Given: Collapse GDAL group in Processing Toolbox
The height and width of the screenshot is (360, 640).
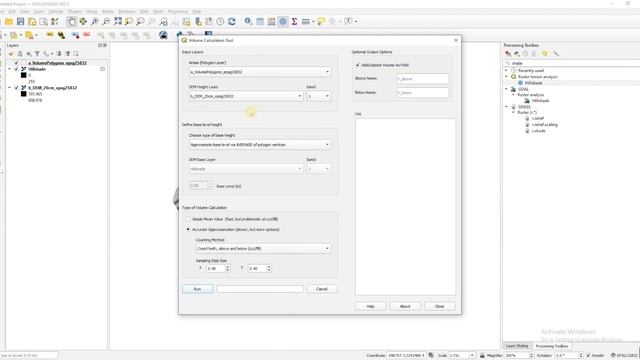Looking at the screenshot, I should (x=507, y=89).
